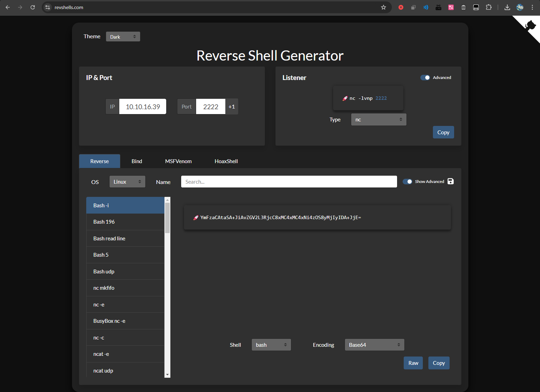Switch to the MSFVenom tab
This screenshot has height=392, width=540.
[x=178, y=161]
